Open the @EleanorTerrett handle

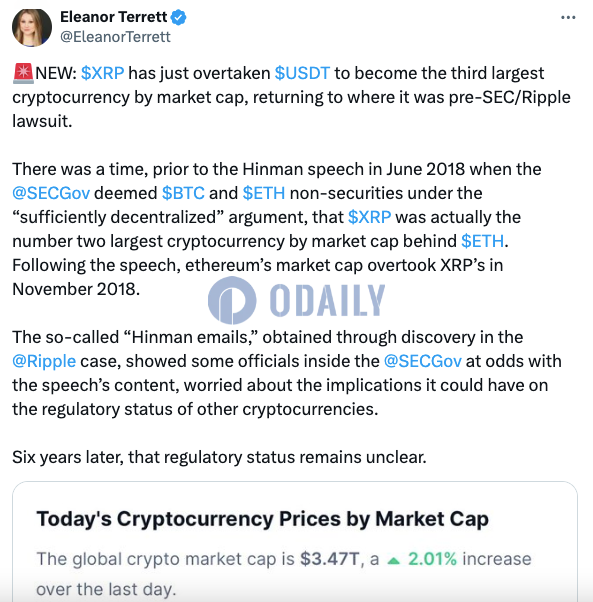pos(115,37)
